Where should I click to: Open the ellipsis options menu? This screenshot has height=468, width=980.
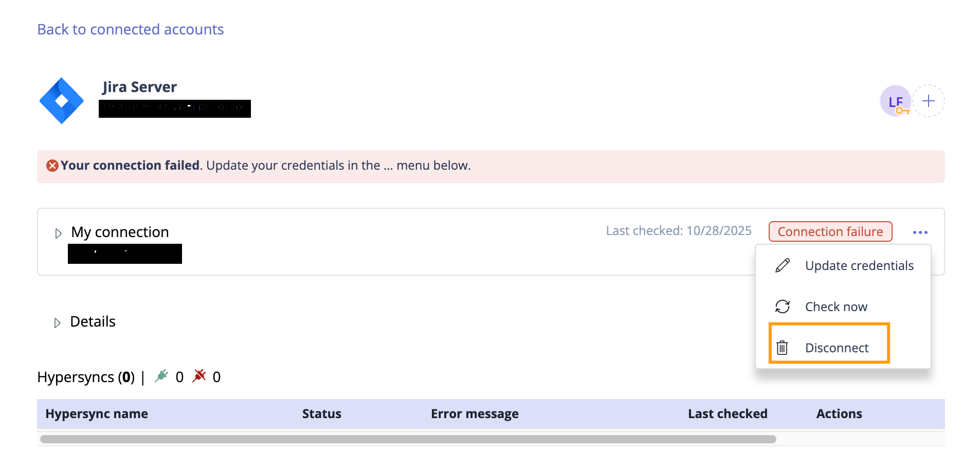pyautogui.click(x=920, y=232)
